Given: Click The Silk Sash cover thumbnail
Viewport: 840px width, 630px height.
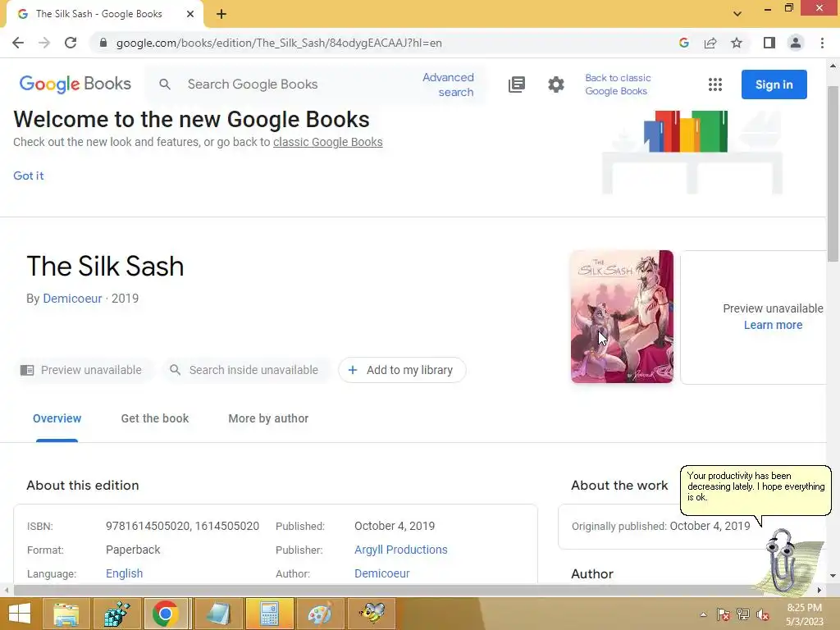Looking at the screenshot, I should 622,317.
